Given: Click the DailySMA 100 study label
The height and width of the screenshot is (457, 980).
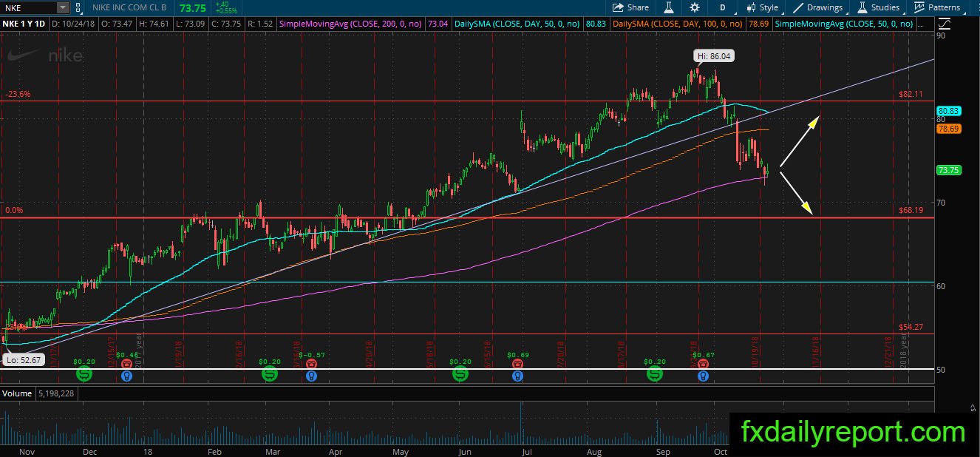Looking at the screenshot, I should click(x=678, y=24).
